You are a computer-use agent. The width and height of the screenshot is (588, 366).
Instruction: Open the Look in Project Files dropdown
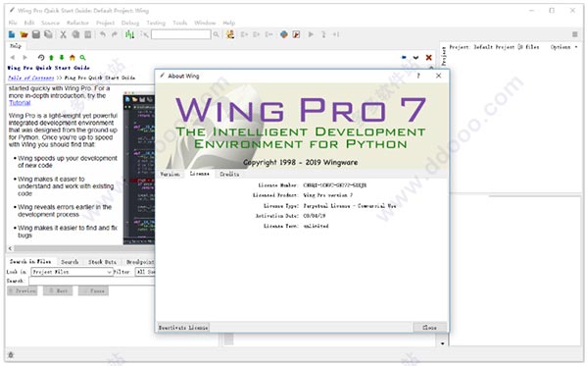[72, 272]
